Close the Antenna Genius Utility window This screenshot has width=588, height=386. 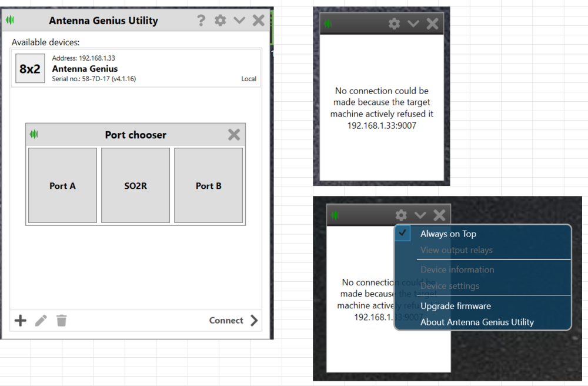258,20
